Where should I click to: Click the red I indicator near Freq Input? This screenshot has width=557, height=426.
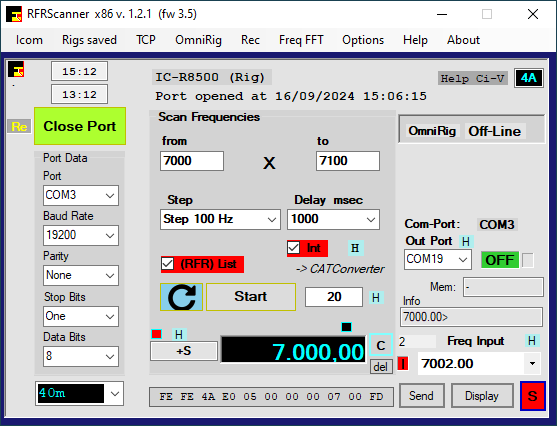(402, 363)
